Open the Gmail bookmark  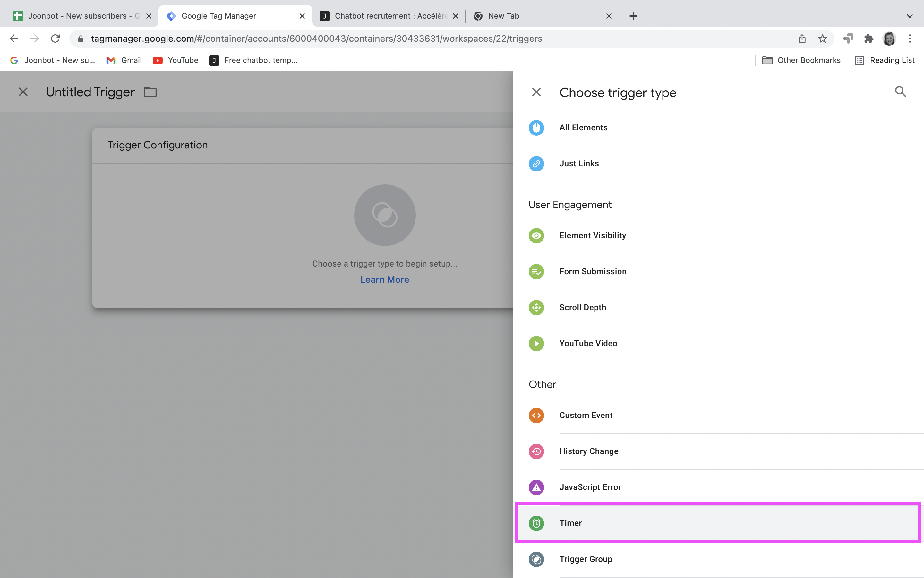point(124,60)
